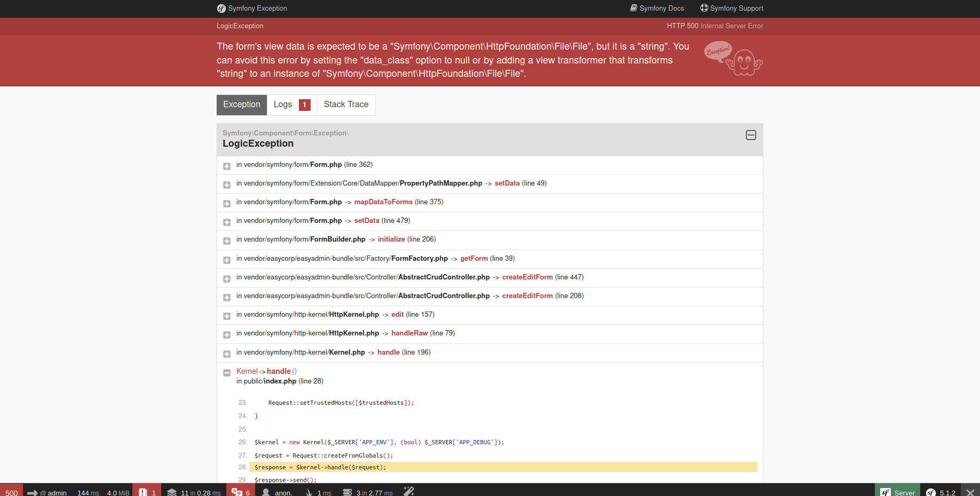Toggle expansion of the FormBuilder.php trace entry
980x496 pixels.
point(227,241)
